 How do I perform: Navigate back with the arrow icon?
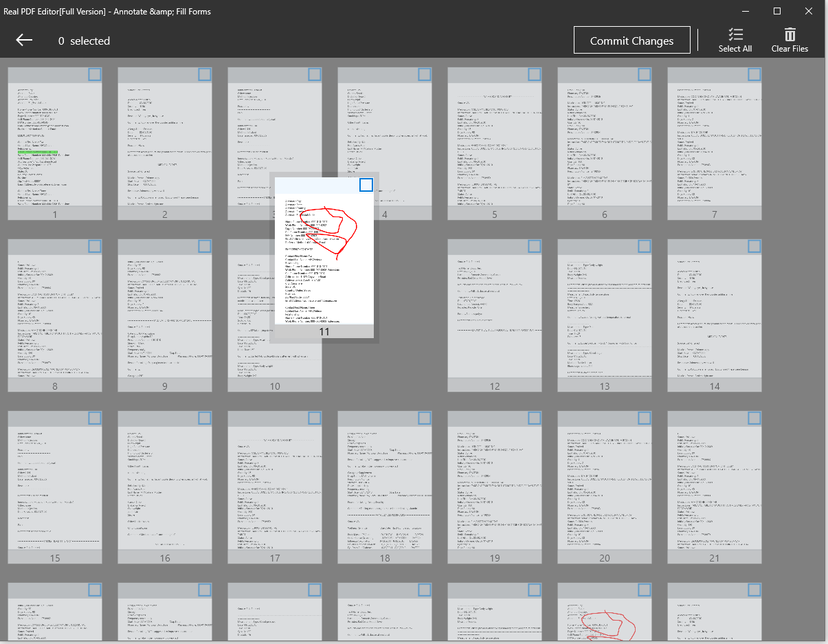23,40
